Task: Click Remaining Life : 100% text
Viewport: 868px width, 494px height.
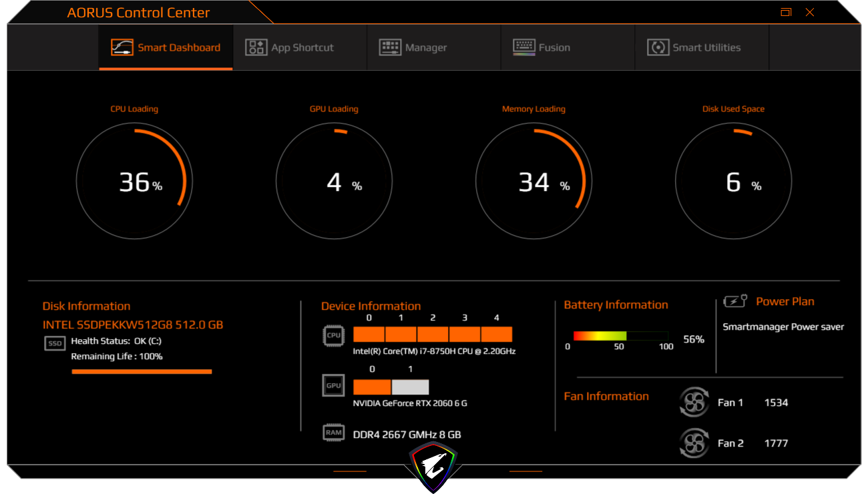Action: click(117, 356)
